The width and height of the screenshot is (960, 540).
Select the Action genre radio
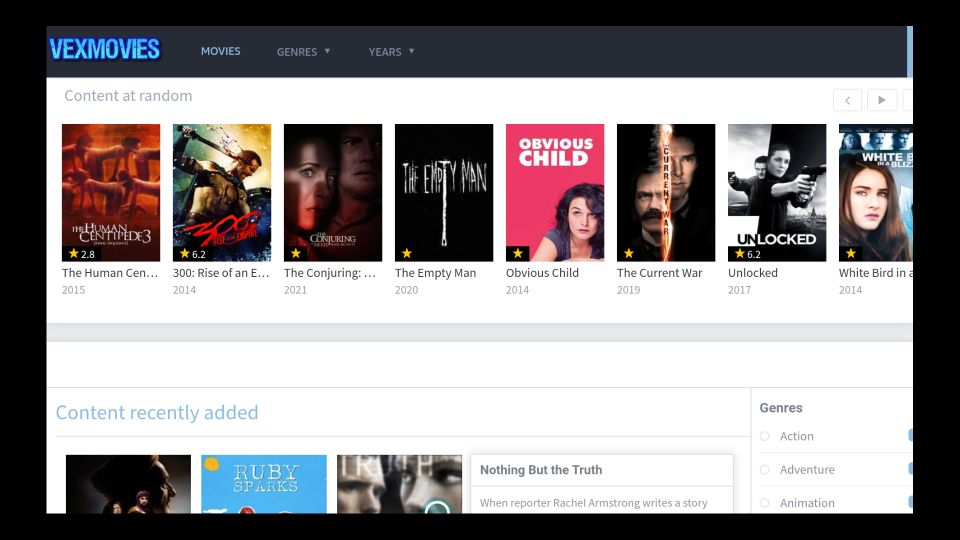pyautogui.click(x=765, y=437)
